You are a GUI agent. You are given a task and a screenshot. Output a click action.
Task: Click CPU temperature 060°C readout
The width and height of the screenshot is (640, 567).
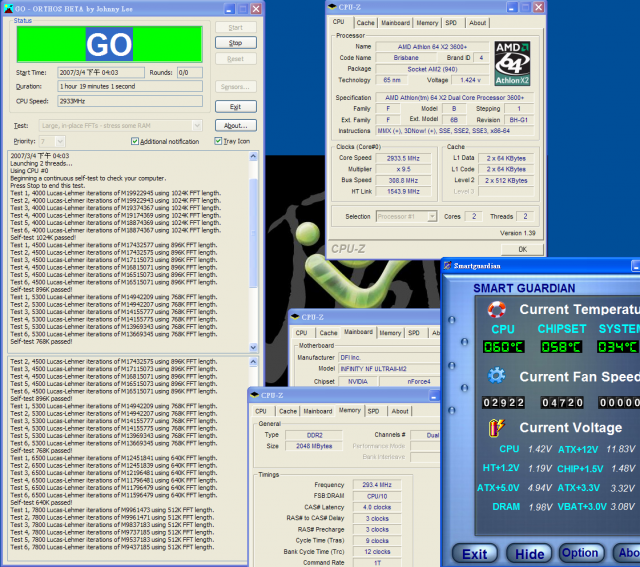(503, 347)
